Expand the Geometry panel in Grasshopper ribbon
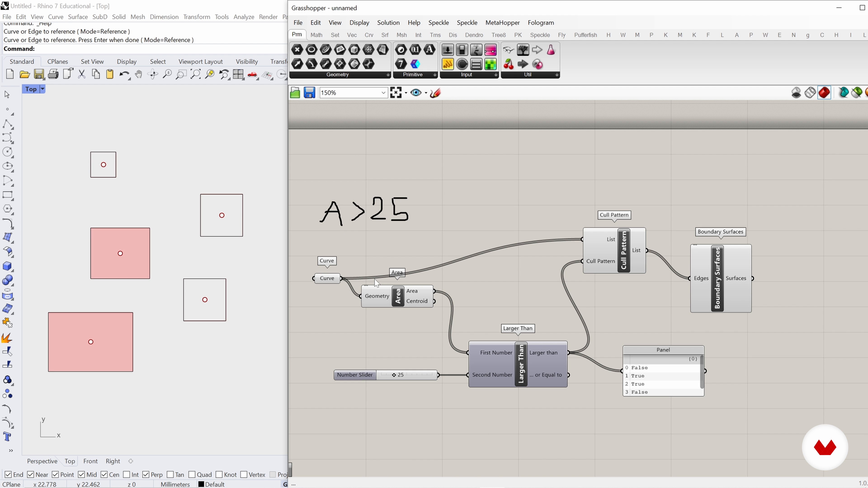 [388, 75]
